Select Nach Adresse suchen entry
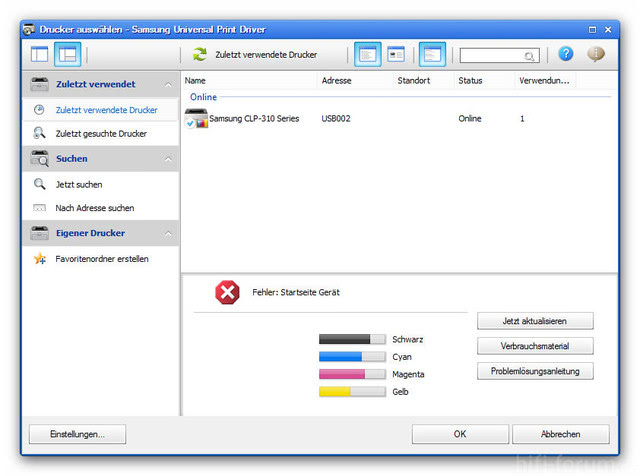The image size is (640, 476). pos(95,208)
